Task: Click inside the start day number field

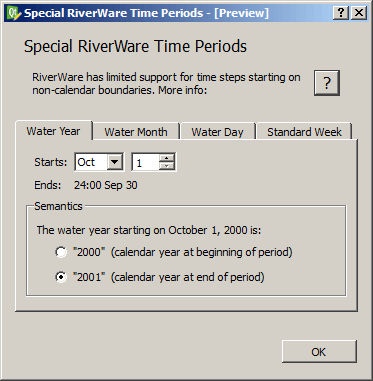Action: point(145,162)
